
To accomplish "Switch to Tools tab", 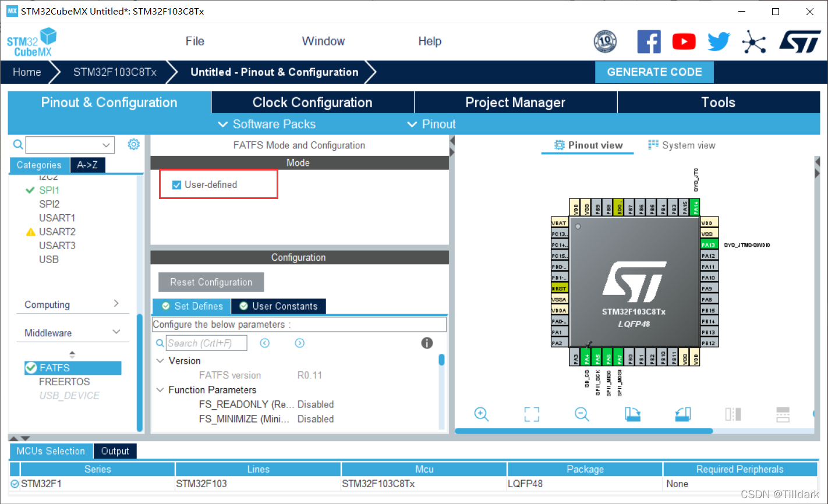I will tap(719, 102).
